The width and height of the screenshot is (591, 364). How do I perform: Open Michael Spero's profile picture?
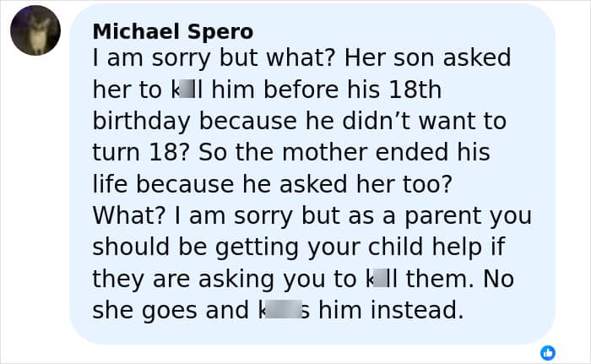[x=35, y=30]
